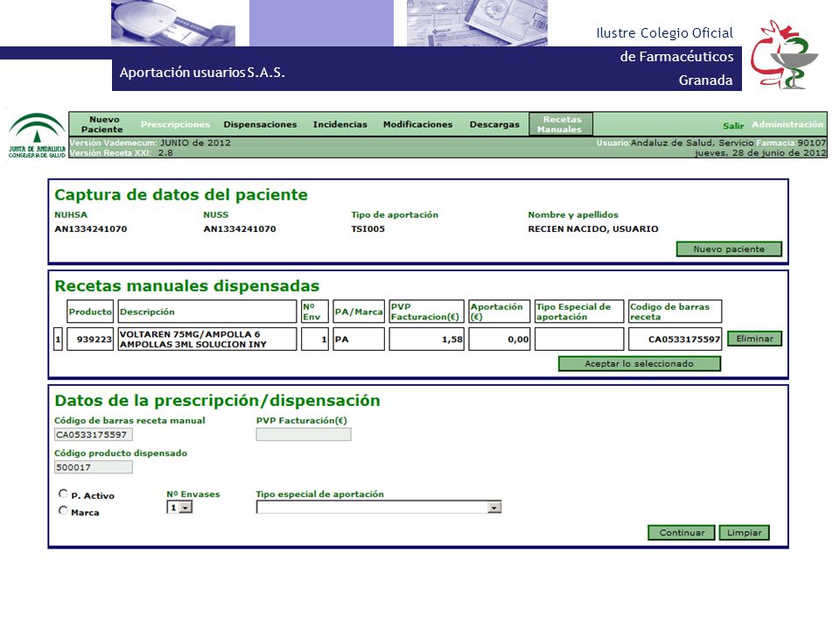This screenshot has height=630, width=840.
Task: Click the PVP Facturación input field
Action: (304, 435)
